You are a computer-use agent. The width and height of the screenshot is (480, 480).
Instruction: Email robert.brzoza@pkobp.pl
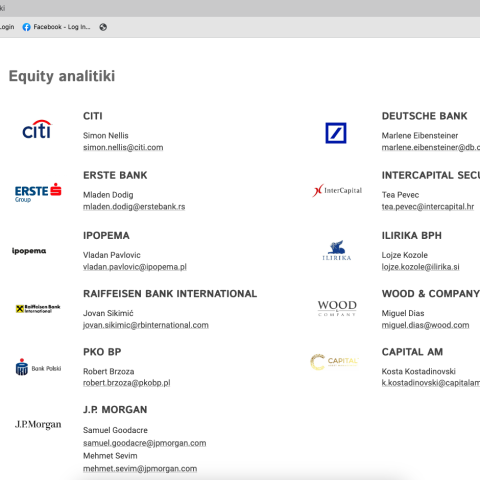click(x=127, y=383)
